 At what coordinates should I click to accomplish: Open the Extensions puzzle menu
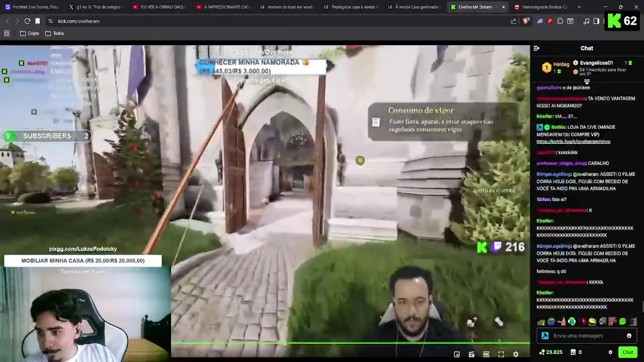(x=560, y=21)
